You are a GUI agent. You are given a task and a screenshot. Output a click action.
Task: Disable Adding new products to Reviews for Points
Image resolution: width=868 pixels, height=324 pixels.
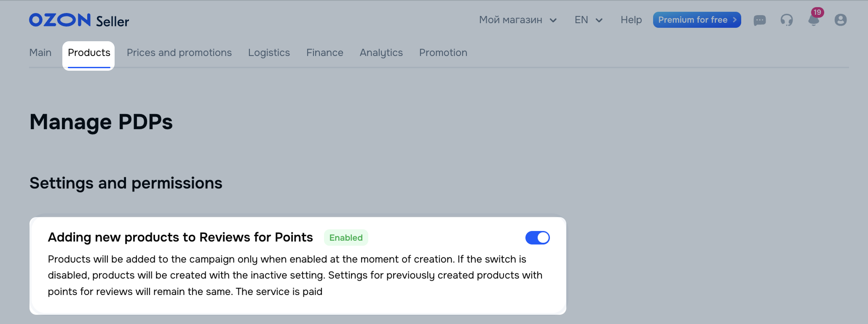click(537, 238)
